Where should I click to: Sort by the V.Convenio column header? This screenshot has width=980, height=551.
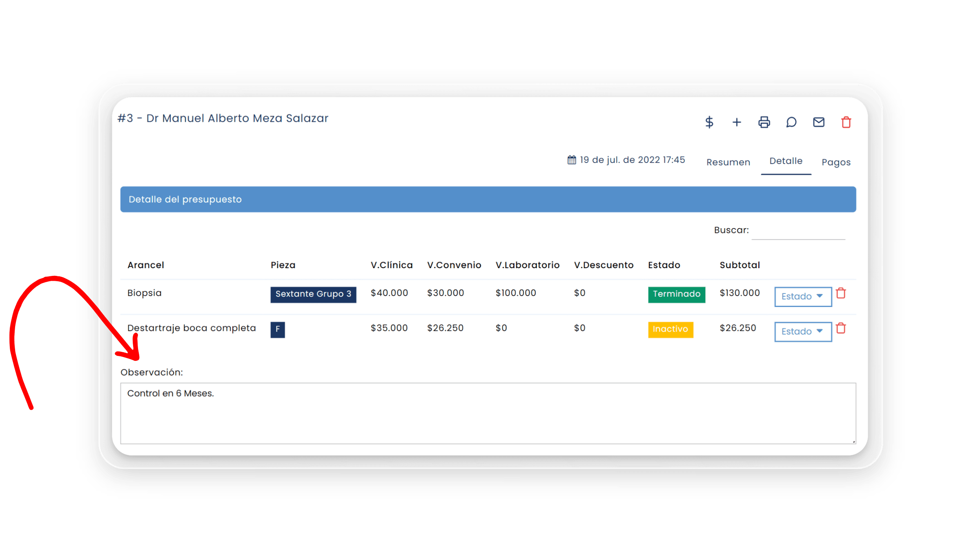click(x=454, y=265)
